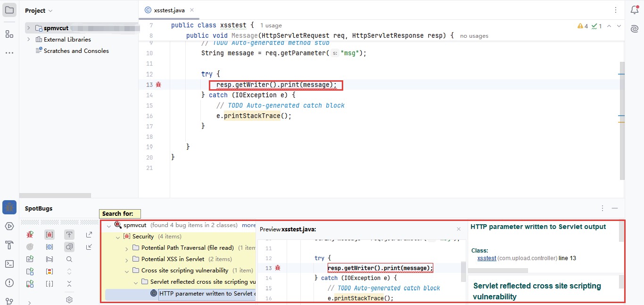Open the Notifications bell icon
The width and height of the screenshot is (644, 305).
point(635,10)
